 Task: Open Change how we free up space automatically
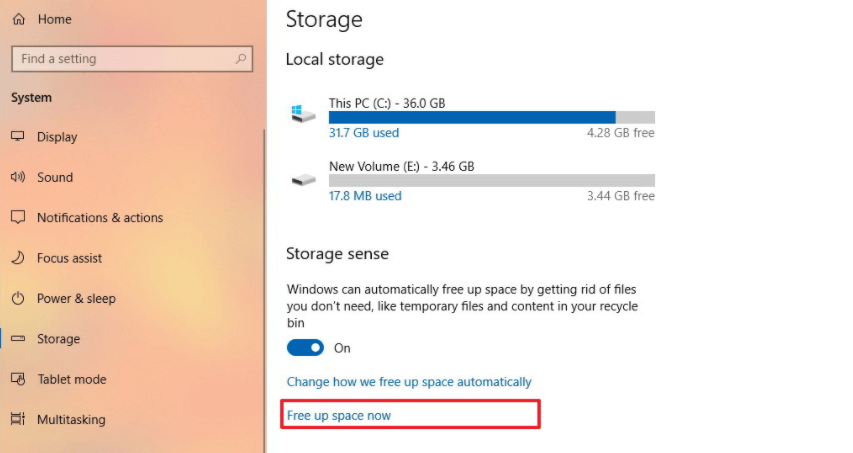[409, 382]
